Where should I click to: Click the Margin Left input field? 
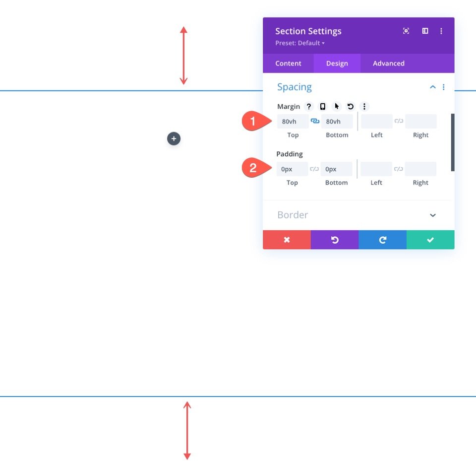[x=377, y=121]
